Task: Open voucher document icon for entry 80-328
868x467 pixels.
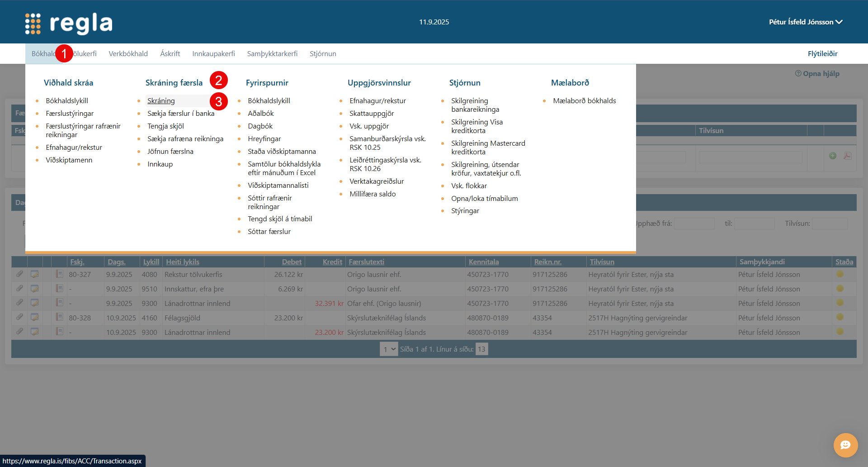Action: point(59,318)
